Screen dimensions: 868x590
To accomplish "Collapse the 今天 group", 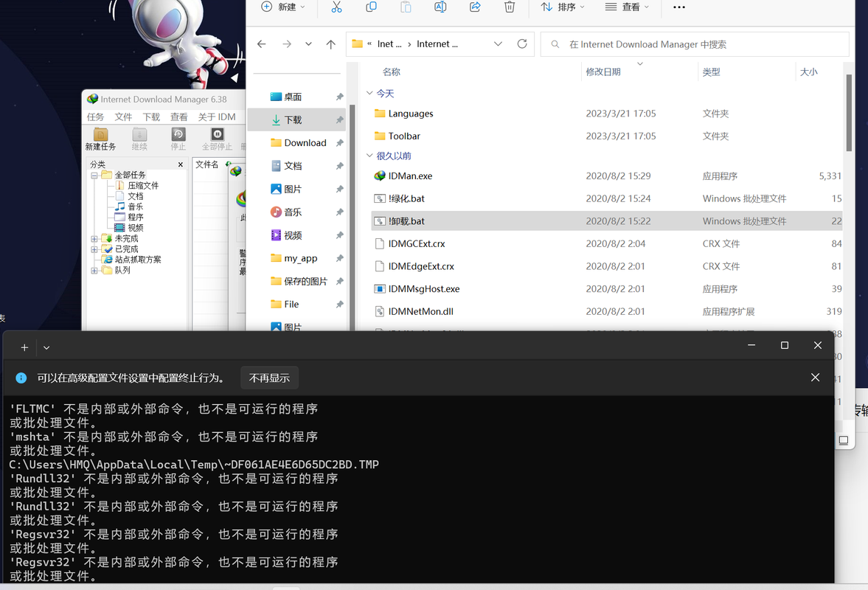I will (369, 93).
